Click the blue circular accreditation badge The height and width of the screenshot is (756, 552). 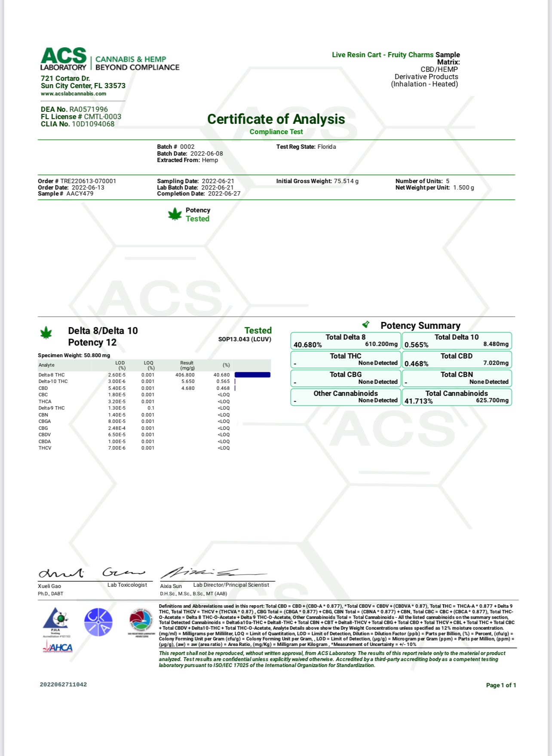[x=98, y=622]
